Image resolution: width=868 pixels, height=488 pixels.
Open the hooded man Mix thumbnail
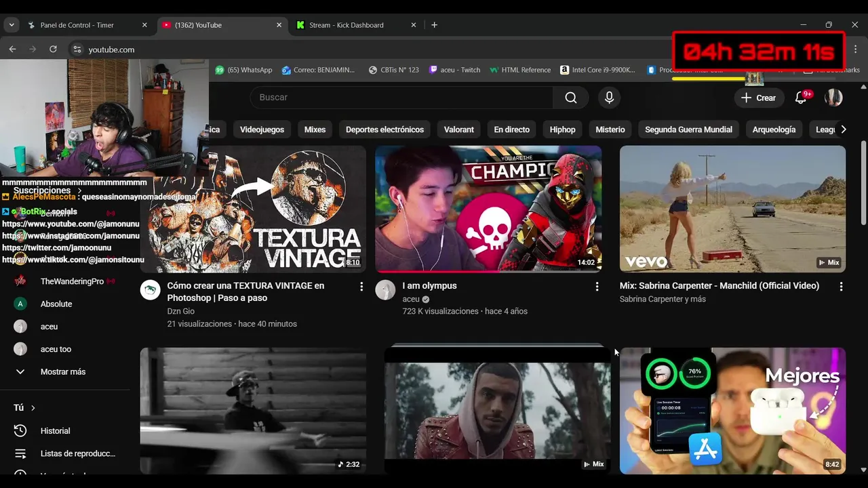497,411
